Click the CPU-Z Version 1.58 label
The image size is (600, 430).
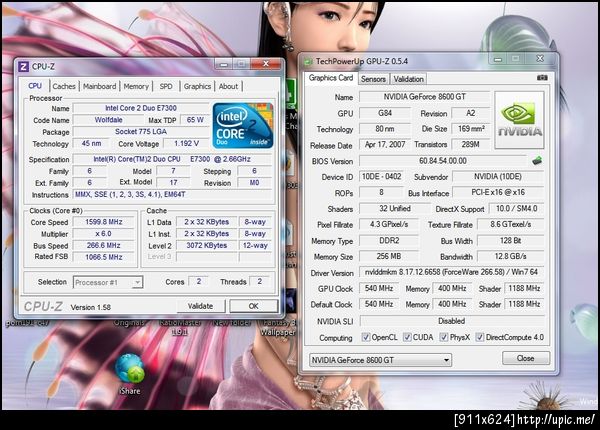click(91, 307)
